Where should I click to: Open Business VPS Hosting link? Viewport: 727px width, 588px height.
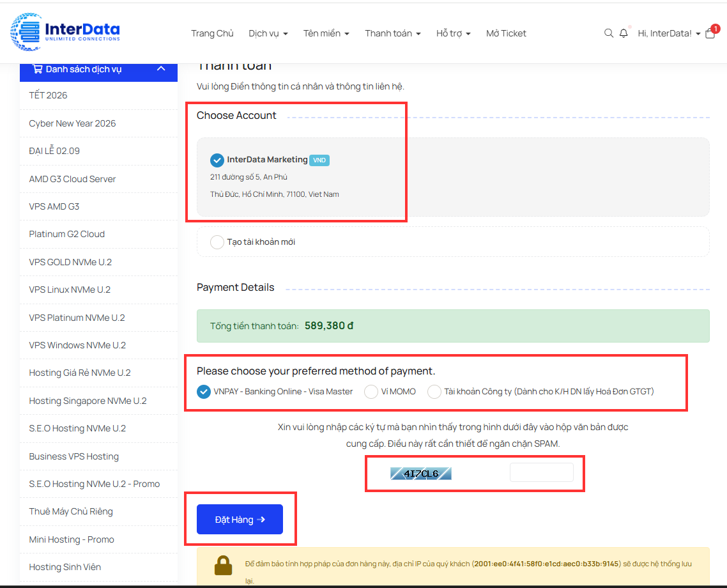[73, 456]
